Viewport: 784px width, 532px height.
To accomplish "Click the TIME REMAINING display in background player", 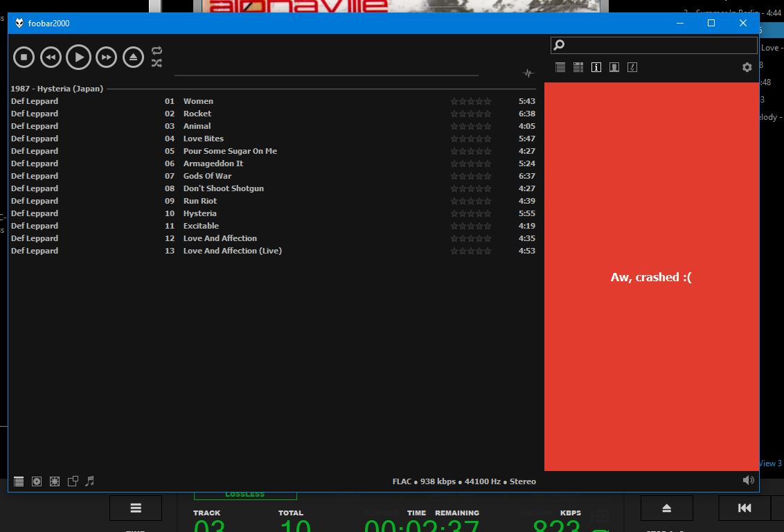I will coord(422,522).
